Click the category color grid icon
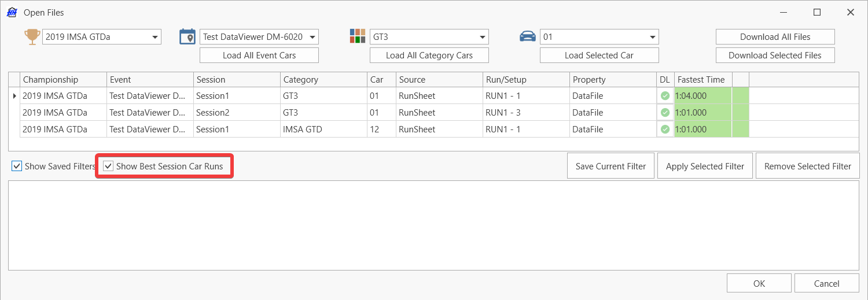The image size is (868, 300). [x=358, y=36]
